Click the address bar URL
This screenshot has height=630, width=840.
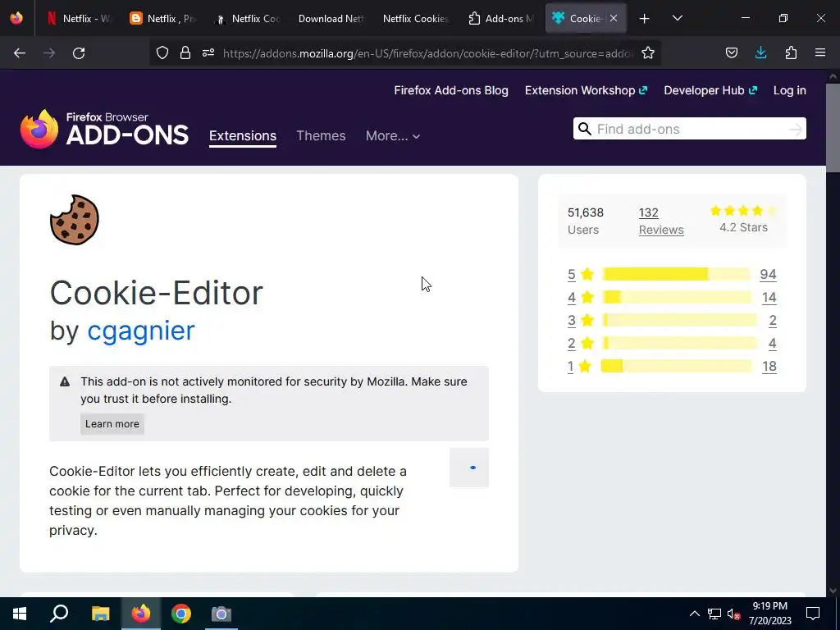tap(427, 53)
